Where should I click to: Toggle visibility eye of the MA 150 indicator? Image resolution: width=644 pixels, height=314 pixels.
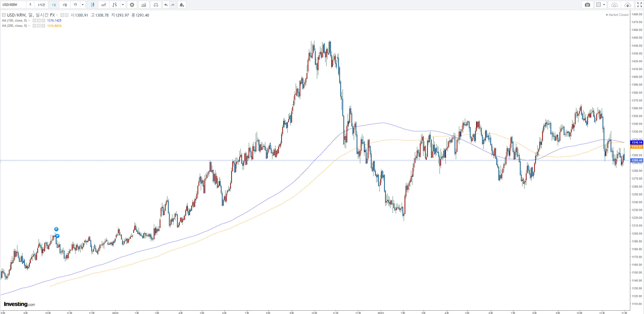click(34, 21)
